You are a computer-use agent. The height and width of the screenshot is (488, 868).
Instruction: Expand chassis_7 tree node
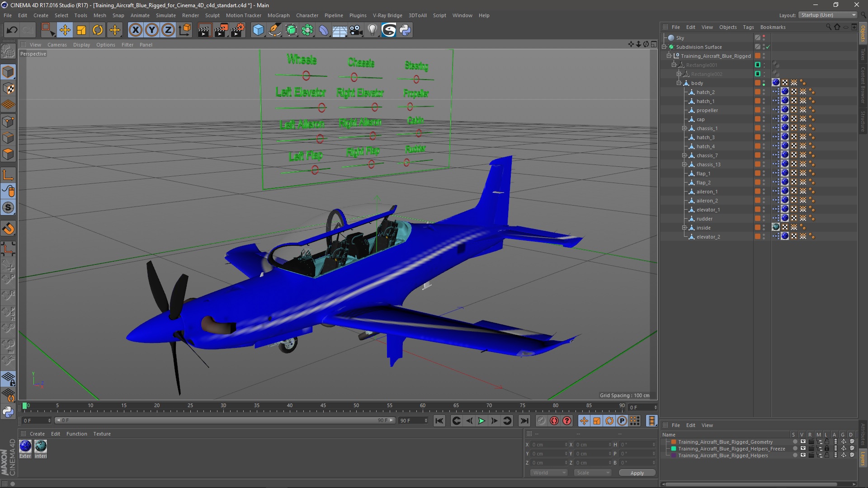(684, 155)
